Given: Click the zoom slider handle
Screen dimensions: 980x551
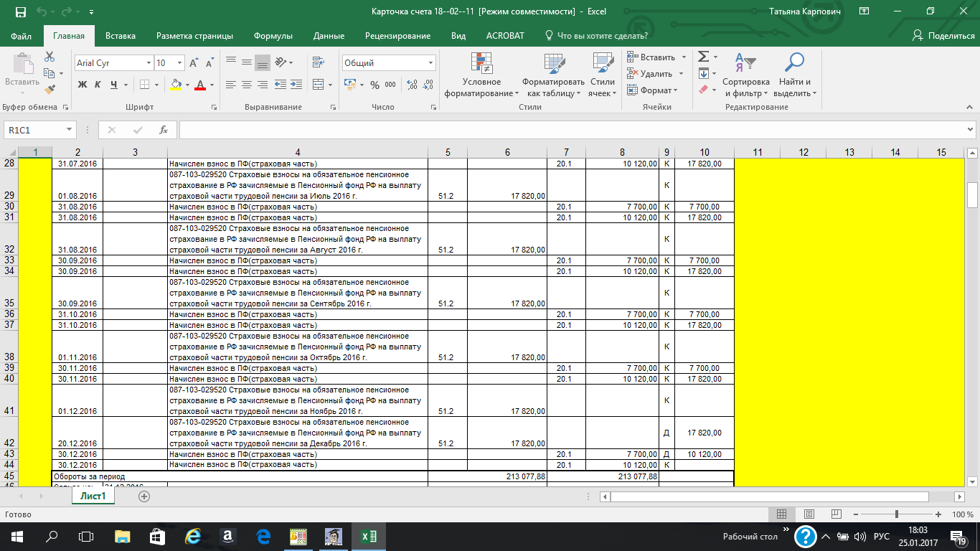Looking at the screenshot, I should click(897, 514).
